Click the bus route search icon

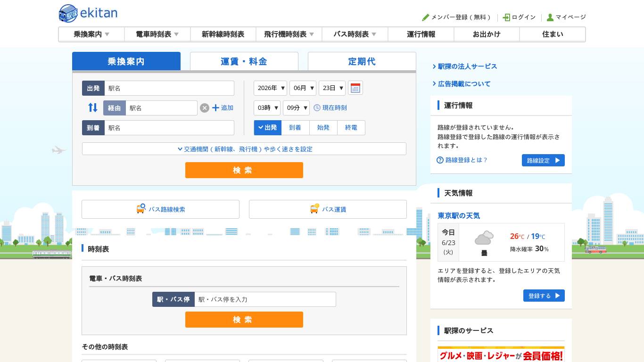pos(141,209)
